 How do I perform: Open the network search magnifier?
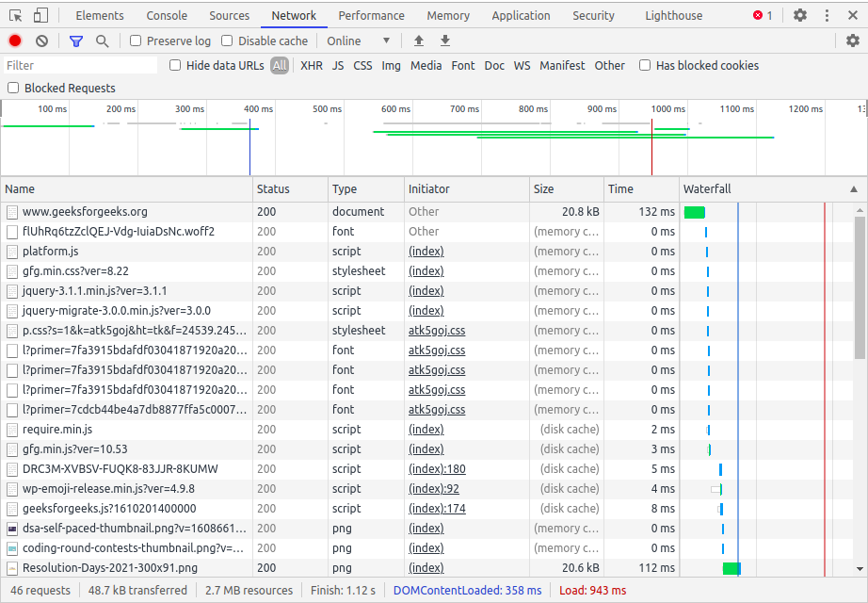click(102, 41)
